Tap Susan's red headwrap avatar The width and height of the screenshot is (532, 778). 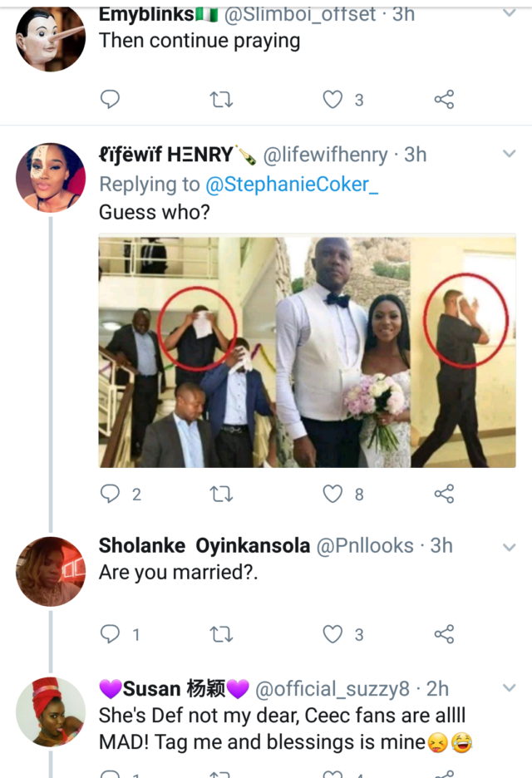point(51,712)
